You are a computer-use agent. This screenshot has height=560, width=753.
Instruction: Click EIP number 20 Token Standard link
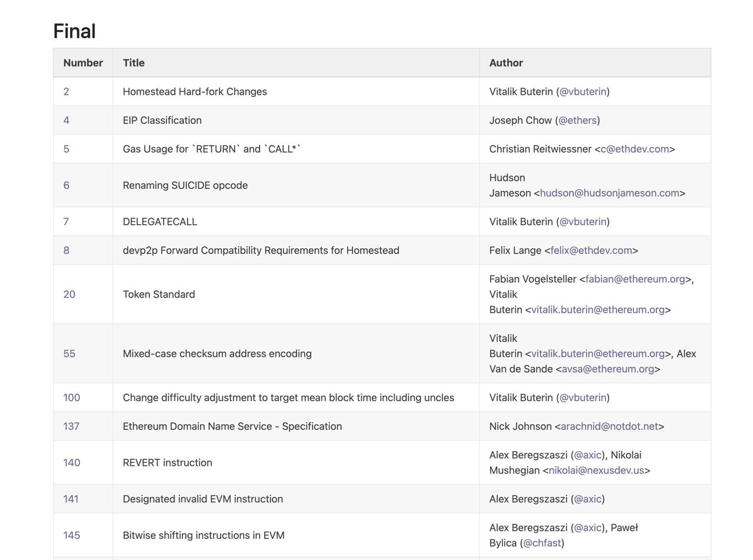[x=69, y=295]
